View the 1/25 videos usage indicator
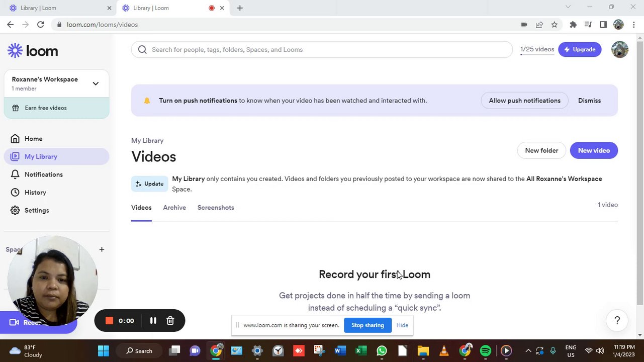 [x=537, y=49]
